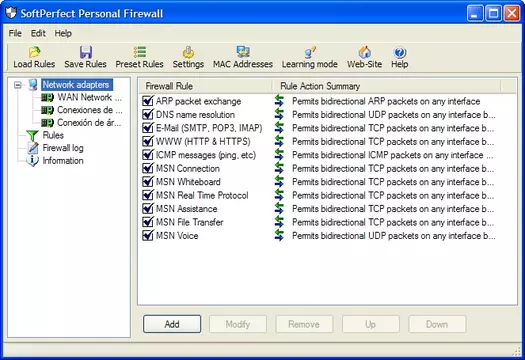Click 'Permits bidirectional ARP packets on any interface'
Viewport: 525px width, 360px height.
click(x=386, y=101)
